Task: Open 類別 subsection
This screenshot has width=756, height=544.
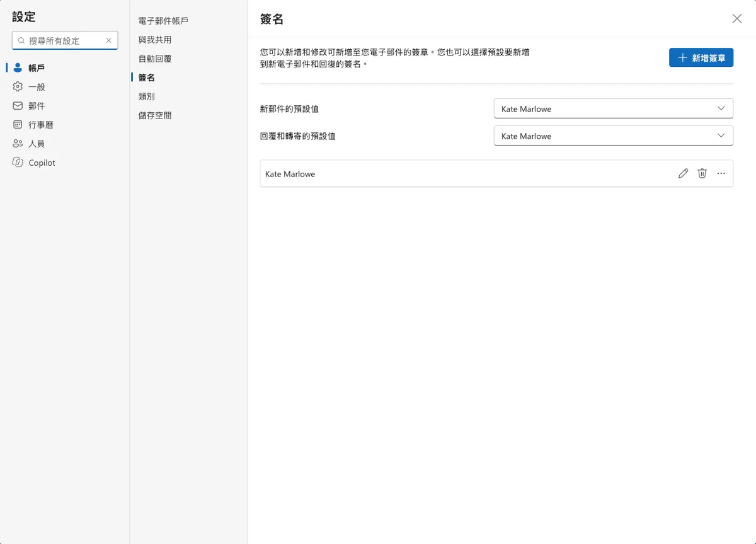Action: [x=147, y=96]
